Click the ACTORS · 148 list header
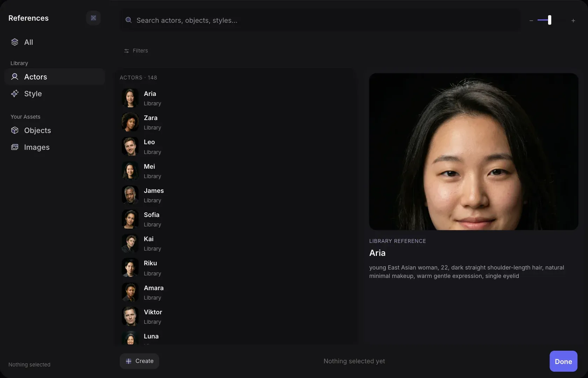588x378 pixels. pyautogui.click(x=138, y=77)
